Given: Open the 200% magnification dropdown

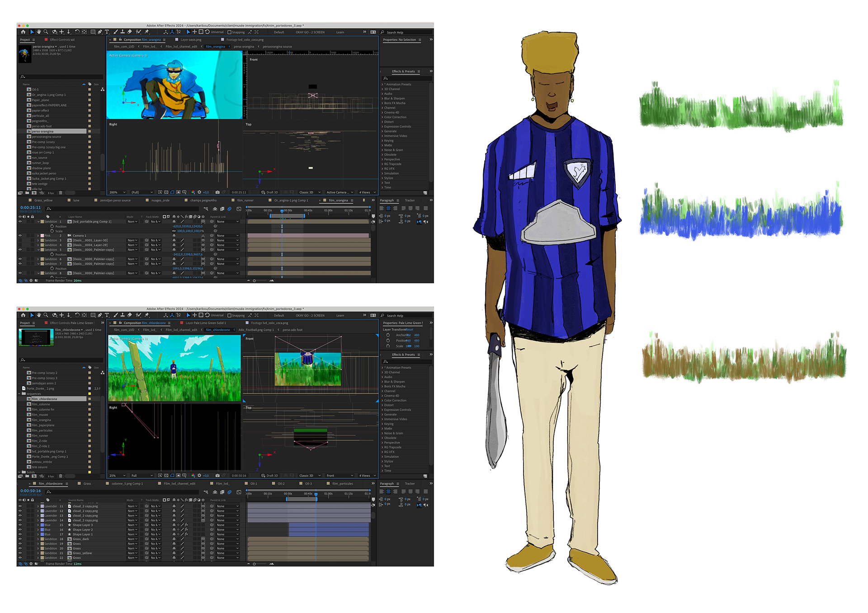Looking at the screenshot, I should pyautogui.click(x=118, y=192).
